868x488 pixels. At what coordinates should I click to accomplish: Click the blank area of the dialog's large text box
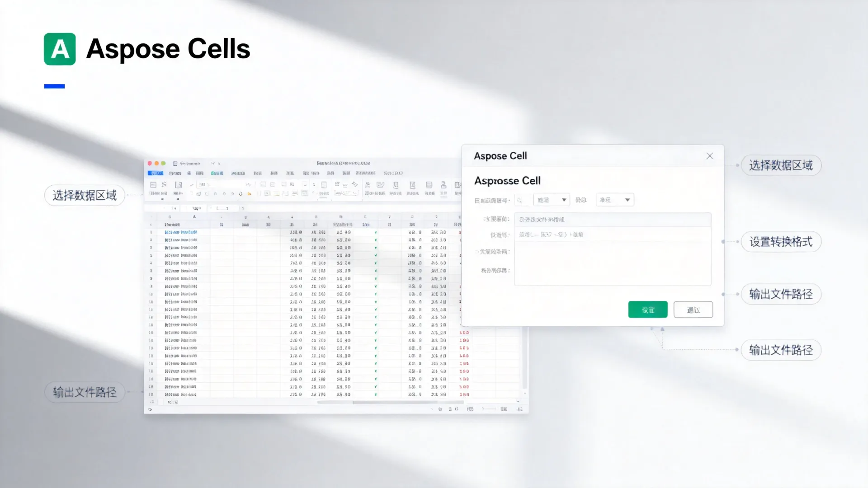pyautogui.click(x=613, y=263)
